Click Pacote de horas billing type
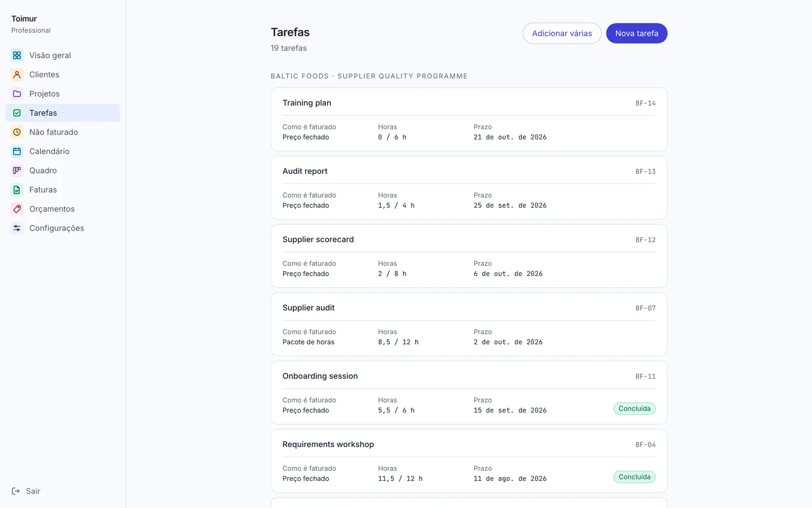This screenshot has height=508, width=812. [308, 342]
